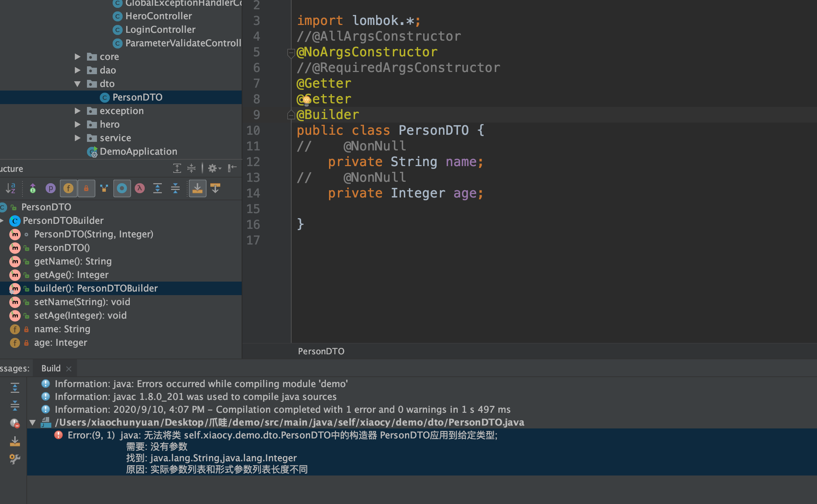
Task: Click the Sort Alphabetically icon in Structure
Action: coord(11,188)
